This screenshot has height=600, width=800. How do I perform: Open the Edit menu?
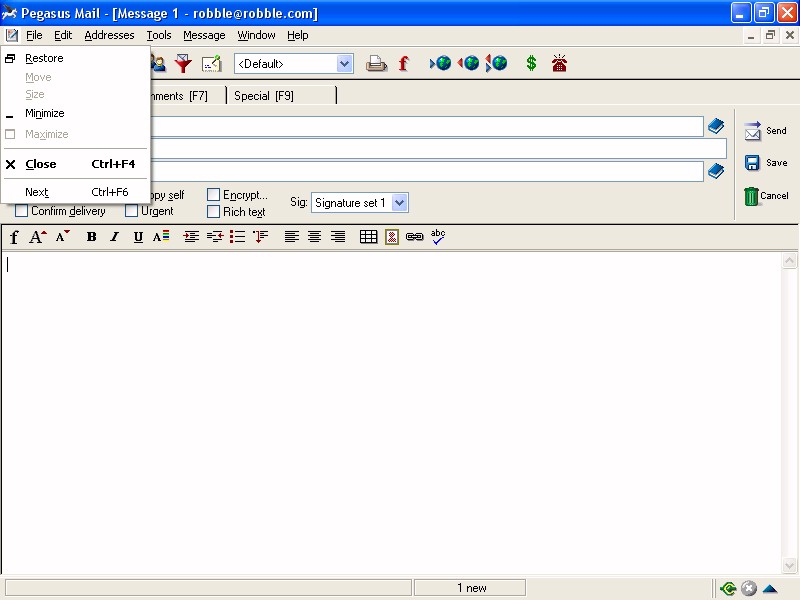[63, 35]
